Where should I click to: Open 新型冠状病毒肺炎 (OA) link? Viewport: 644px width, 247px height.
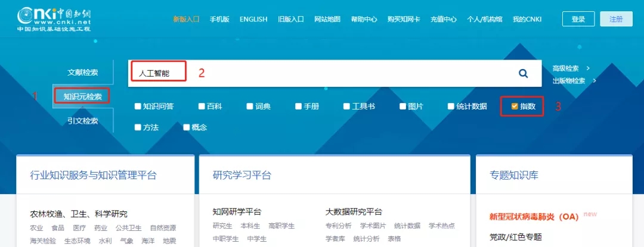pos(534,217)
